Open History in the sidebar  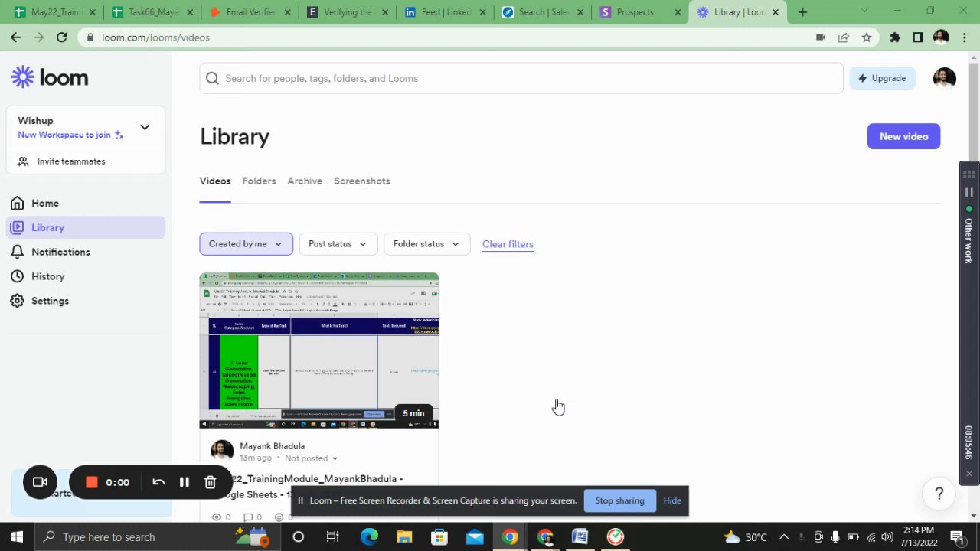47,276
